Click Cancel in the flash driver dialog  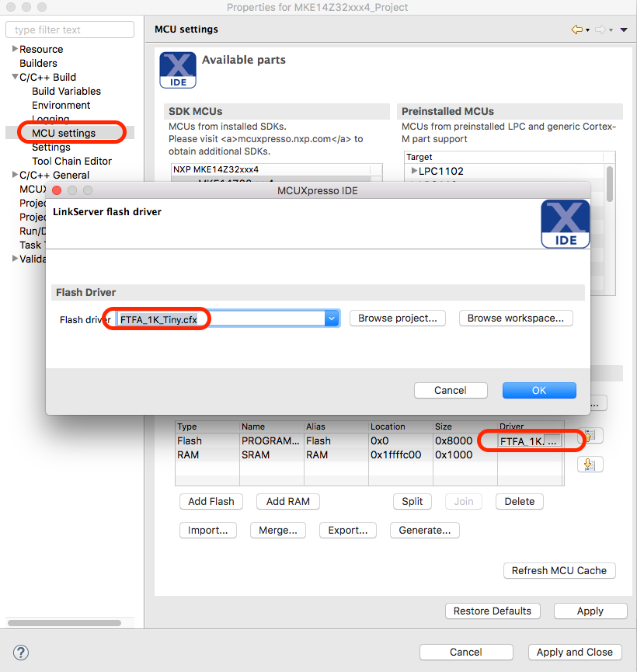451,391
